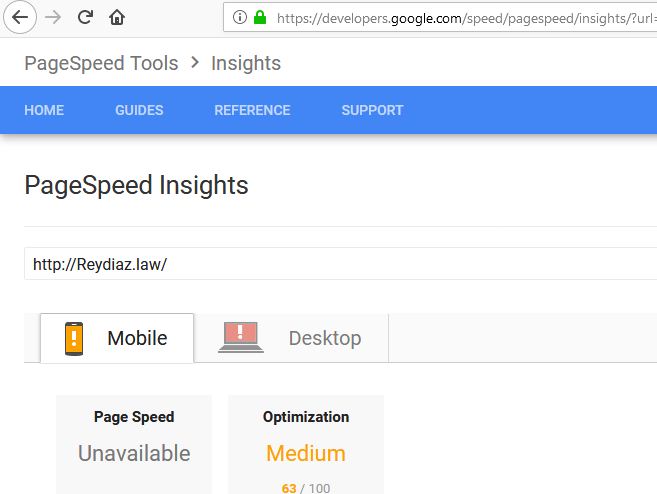657x494 pixels.
Task: Open the REFERENCE menu item
Action: (x=252, y=110)
